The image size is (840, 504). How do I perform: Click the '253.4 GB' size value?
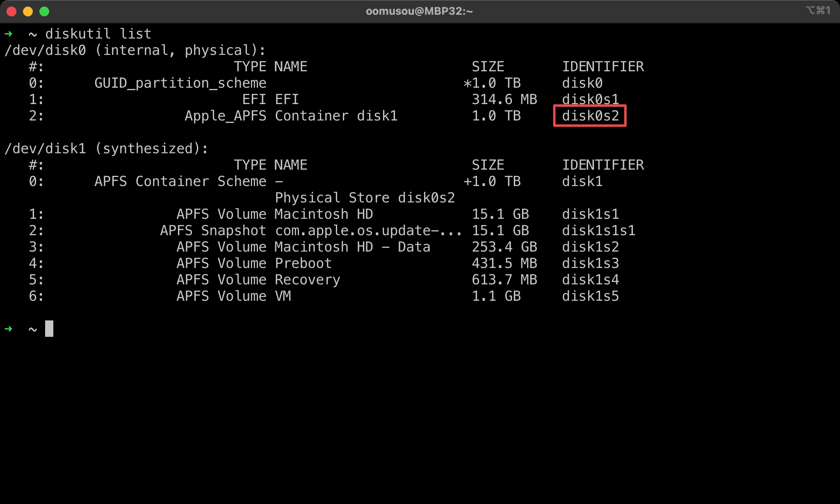click(504, 247)
